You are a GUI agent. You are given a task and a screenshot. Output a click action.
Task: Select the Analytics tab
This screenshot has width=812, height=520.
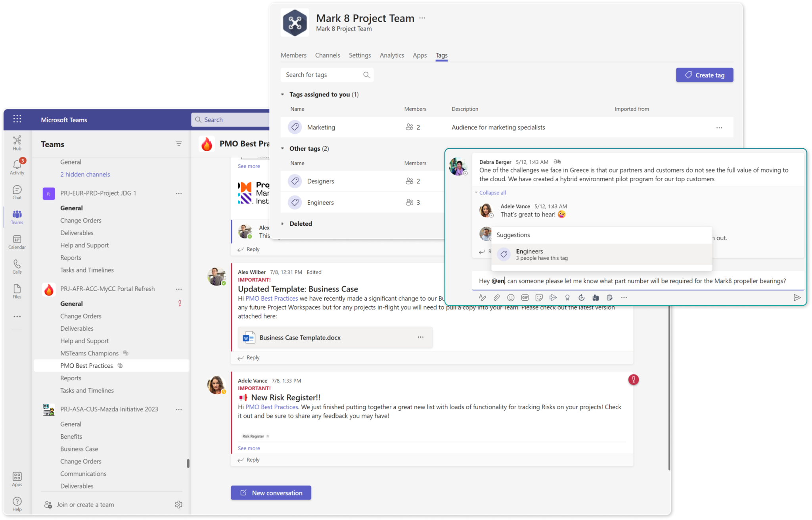pyautogui.click(x=391, y=54)
